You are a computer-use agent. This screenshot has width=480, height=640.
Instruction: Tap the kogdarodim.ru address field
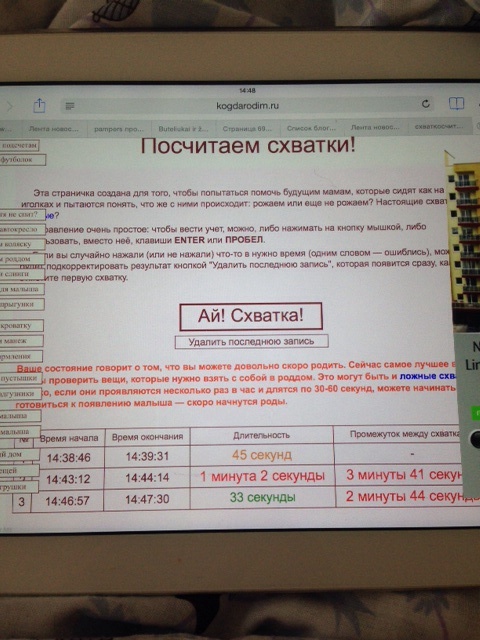247,106
